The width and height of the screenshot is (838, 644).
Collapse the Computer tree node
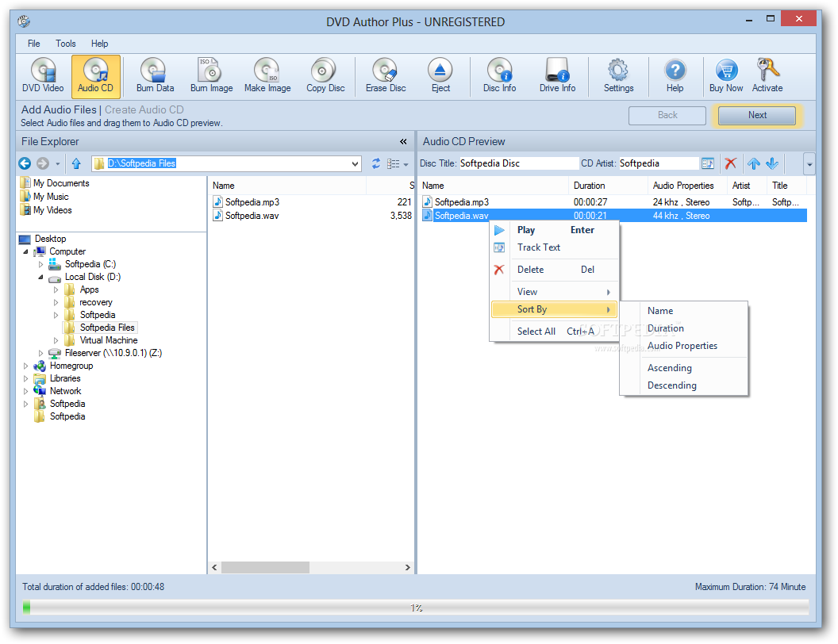point(25,251)
